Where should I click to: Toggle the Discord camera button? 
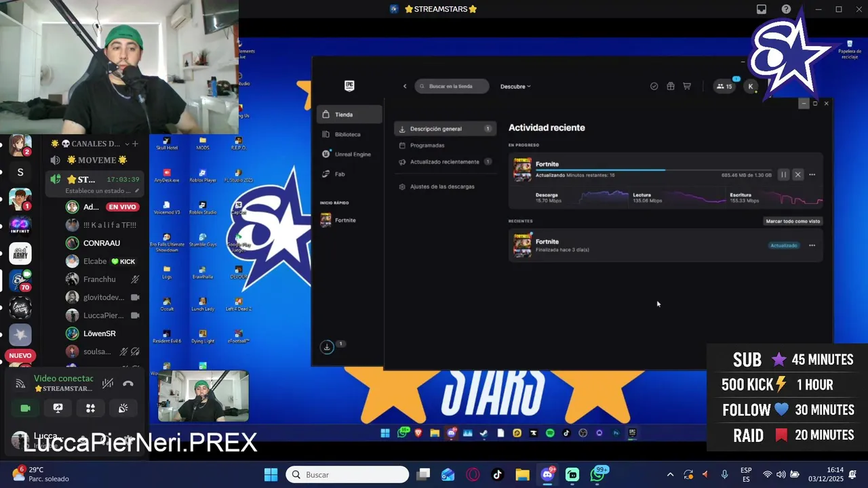pyautogui.click(x=25, y=408)
